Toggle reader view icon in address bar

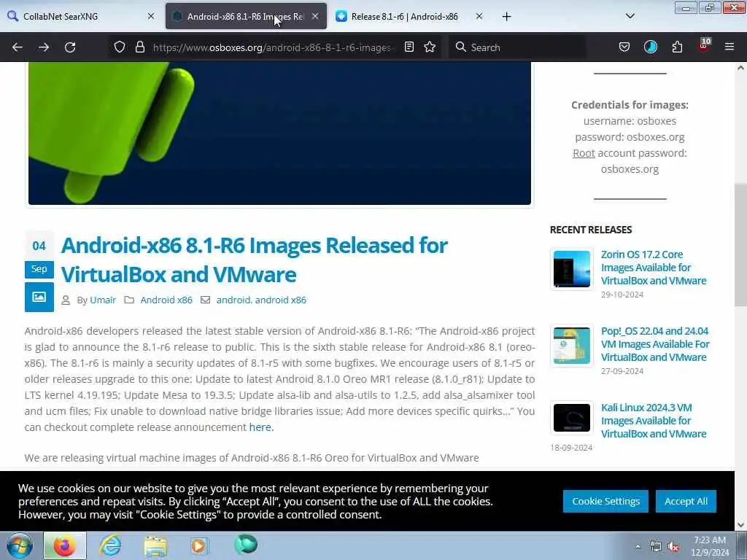(x=409, y=47)
